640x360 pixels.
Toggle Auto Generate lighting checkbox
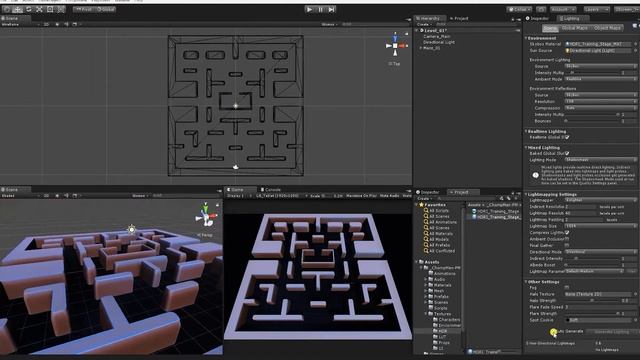[553, 331]
